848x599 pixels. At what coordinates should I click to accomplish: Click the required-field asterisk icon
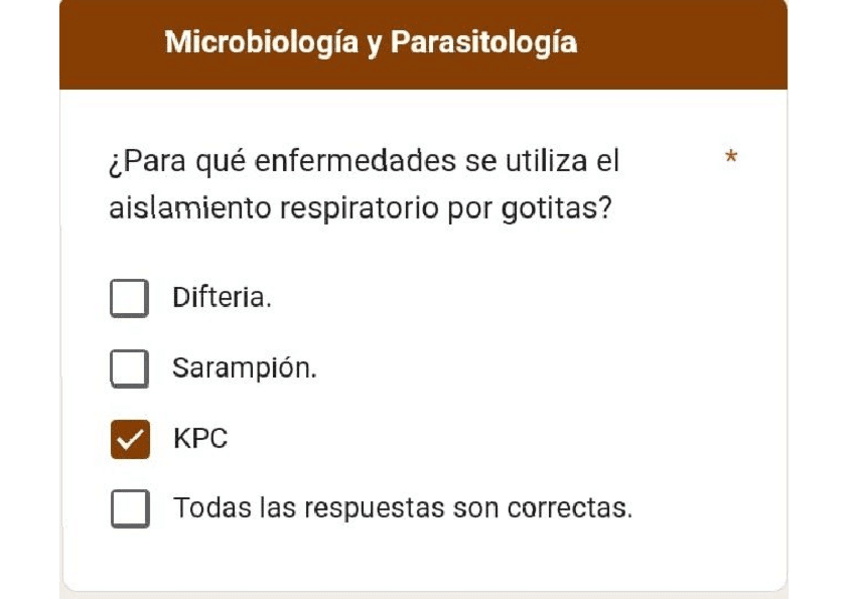click(731, 158)
